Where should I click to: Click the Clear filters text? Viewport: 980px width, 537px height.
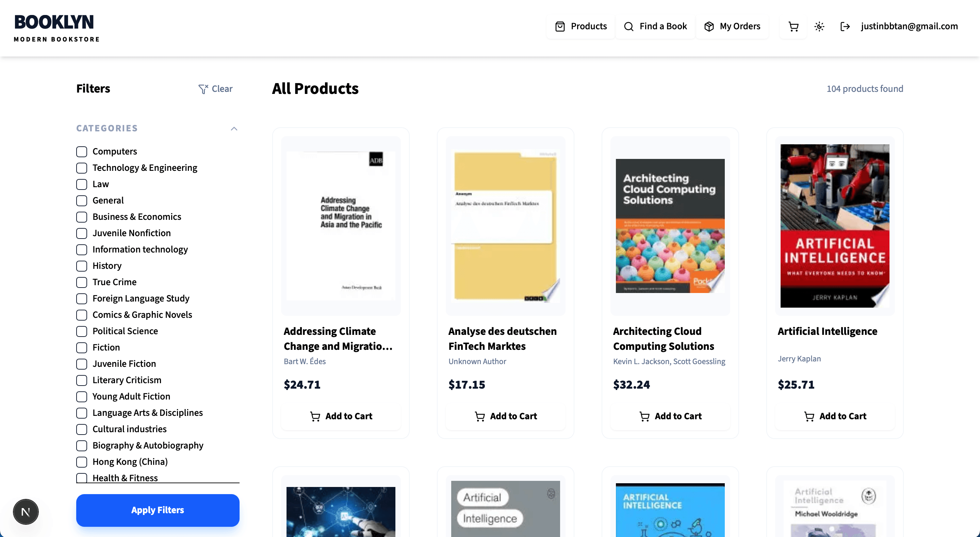(222, 89)
